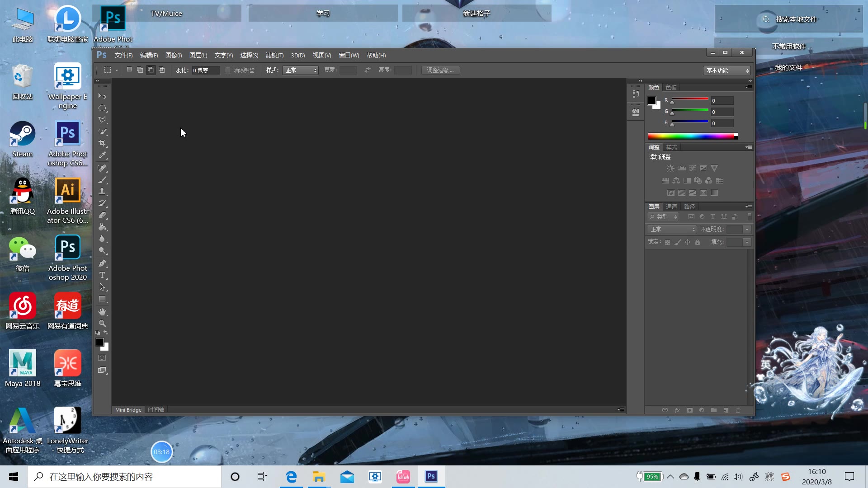Screen dimensions: 868x488
Task: Select the Hand tool
Action: point(102,312)
